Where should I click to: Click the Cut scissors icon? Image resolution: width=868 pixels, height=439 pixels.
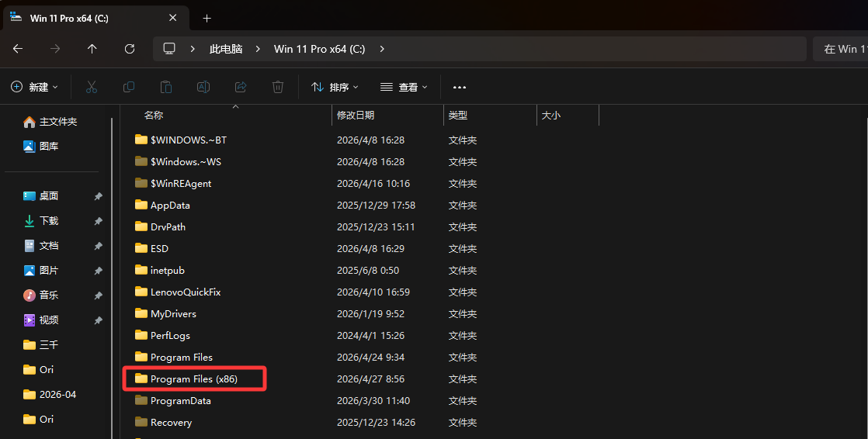pyautogui.click(x=92, y=87)
